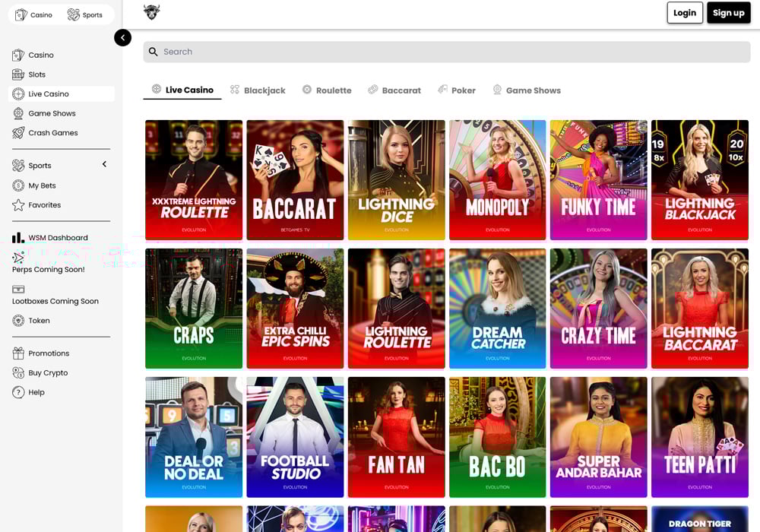Open XXXtreme Lightning Roulette game

click(194, 180)
